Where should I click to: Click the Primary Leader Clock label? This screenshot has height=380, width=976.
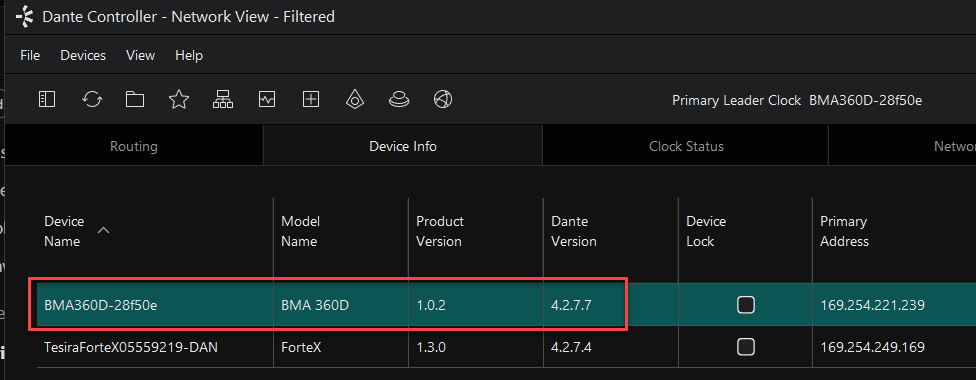click(736, 100)
